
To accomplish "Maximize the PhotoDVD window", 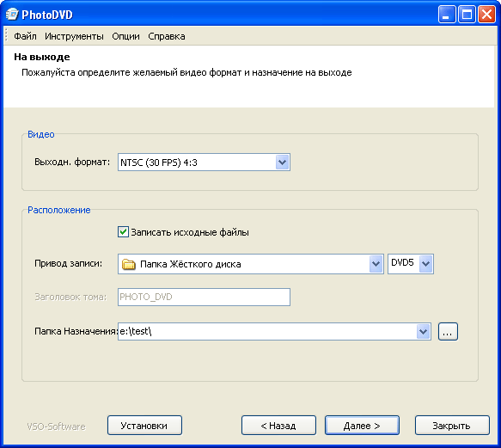I will point(467,15).
